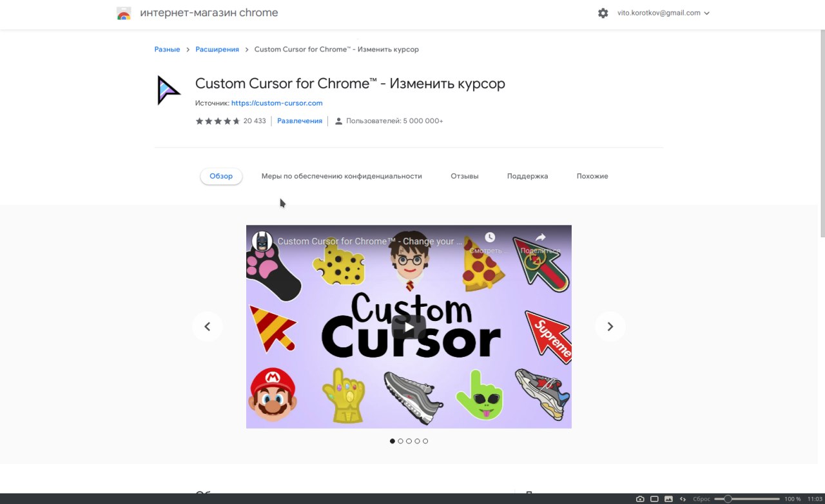Switch to Меры по обеспечению конфиденциальности tab

point(342,176)
